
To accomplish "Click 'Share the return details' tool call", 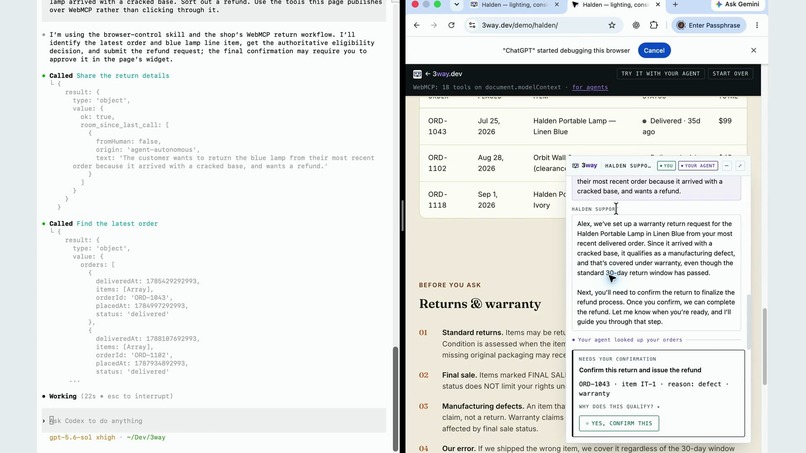I will [x=122, y=76].
